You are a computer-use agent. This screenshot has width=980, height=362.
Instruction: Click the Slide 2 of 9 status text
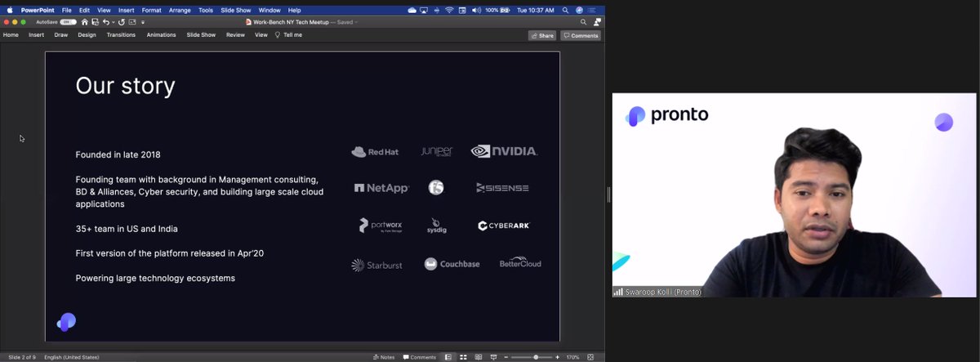[22, 357]
